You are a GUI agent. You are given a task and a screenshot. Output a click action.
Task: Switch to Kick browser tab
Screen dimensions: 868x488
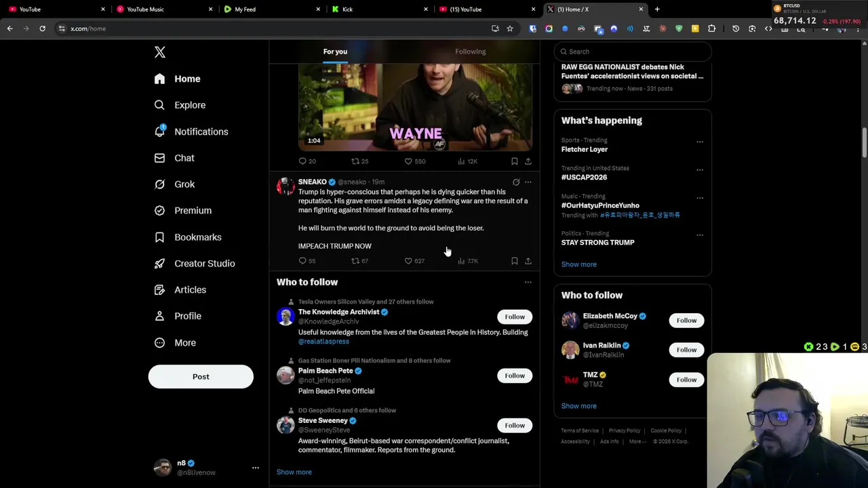(378, 9)
